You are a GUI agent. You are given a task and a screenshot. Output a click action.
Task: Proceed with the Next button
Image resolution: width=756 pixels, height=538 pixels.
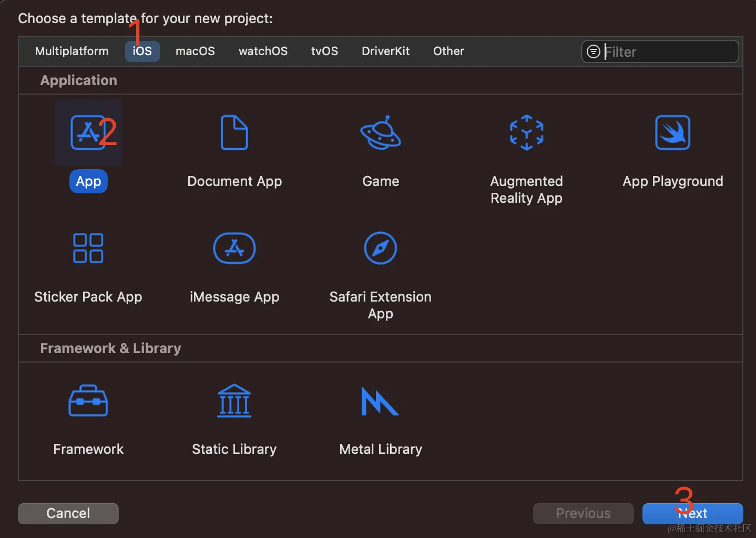coord(693,513)
